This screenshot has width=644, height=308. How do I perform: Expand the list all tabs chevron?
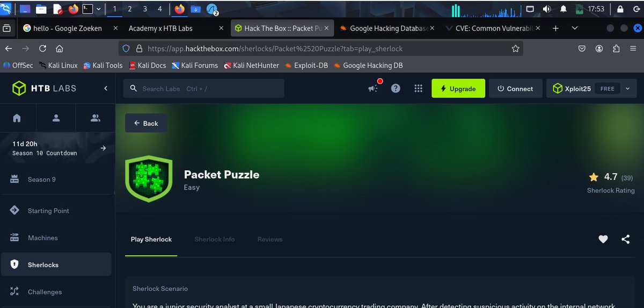(x=575, y=28)
